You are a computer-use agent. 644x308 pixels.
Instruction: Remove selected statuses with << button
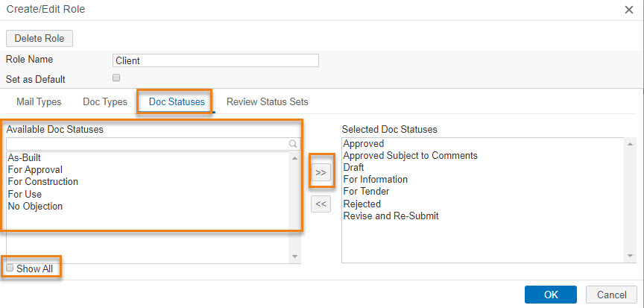coord(321,204)
